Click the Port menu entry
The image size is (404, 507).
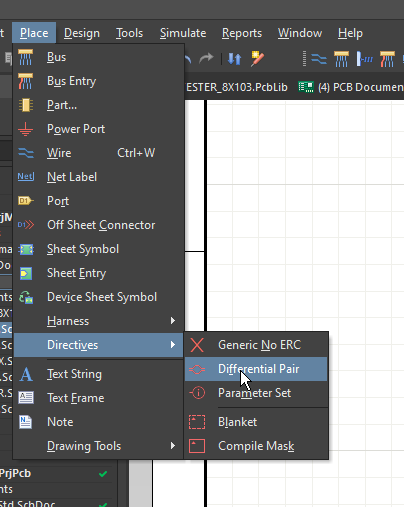point(99,201)
